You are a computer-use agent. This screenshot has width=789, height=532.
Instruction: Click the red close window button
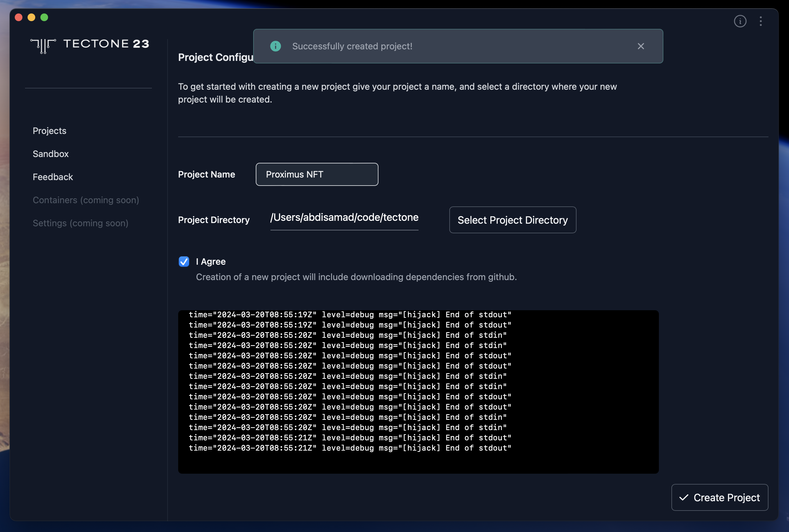point(19,17)
